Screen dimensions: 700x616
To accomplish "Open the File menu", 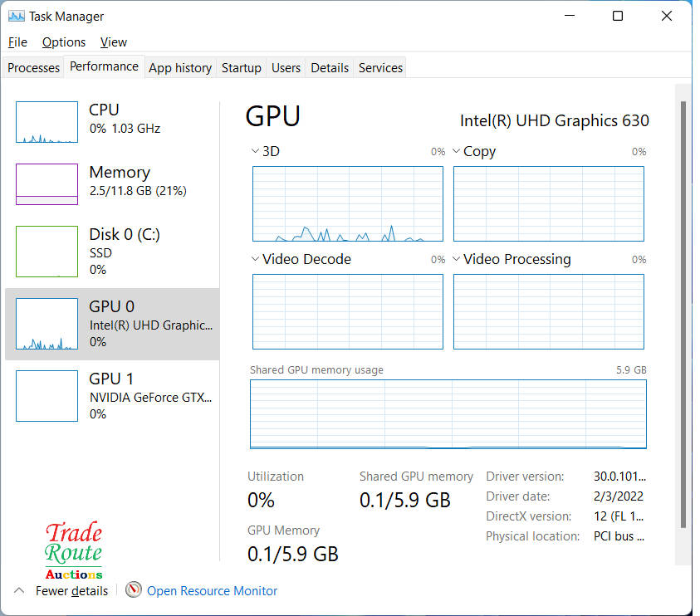I will pos(17,42).
